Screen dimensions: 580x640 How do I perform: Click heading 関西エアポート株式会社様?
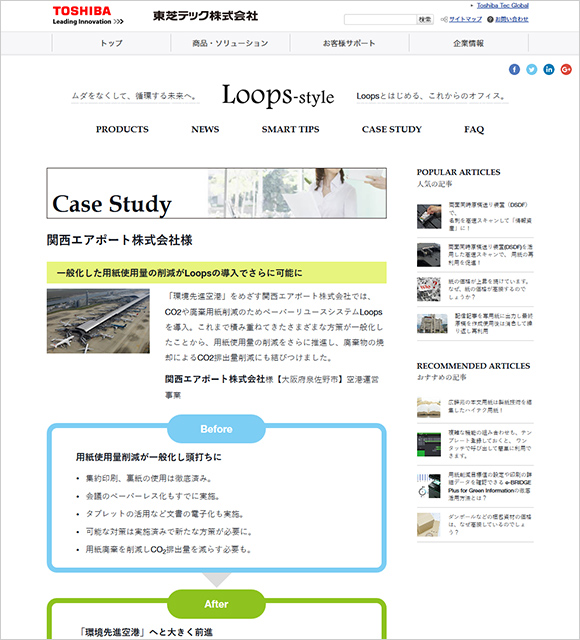pos(120,240)
